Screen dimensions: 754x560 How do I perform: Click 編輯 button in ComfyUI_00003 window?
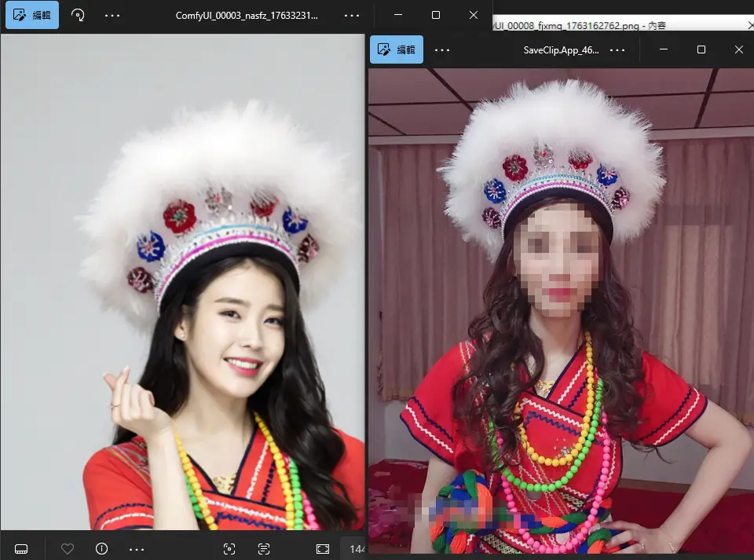pyautogui.click(x=32, y=15)
